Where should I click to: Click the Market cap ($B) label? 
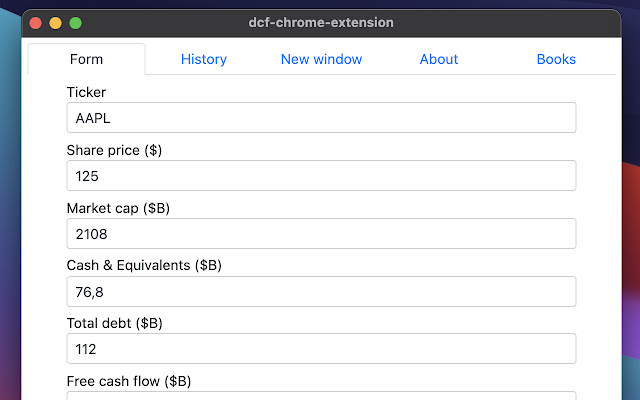[118, 208]
